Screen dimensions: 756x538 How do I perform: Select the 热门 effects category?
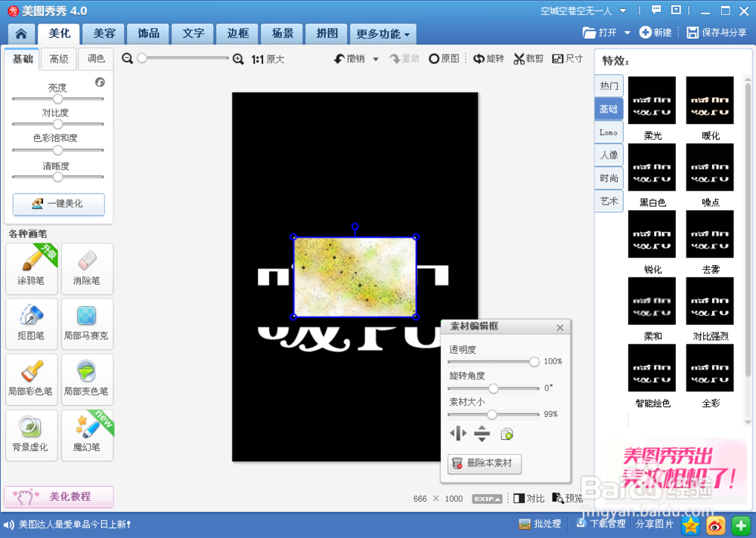click(609, 86)
